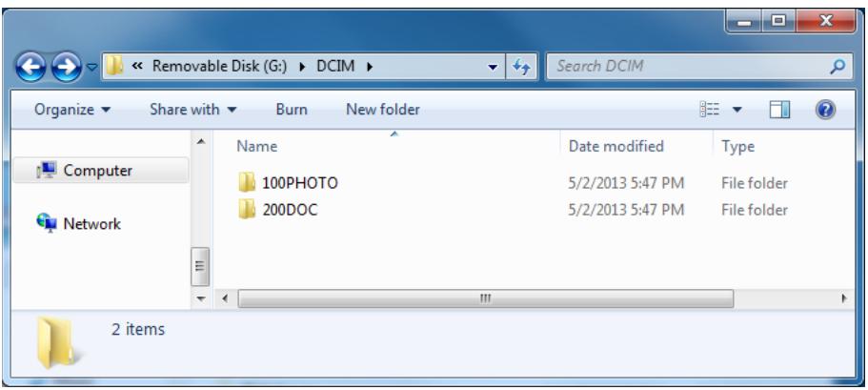Create a New folder
Screen dimensions: 868x390
[383, 109]
